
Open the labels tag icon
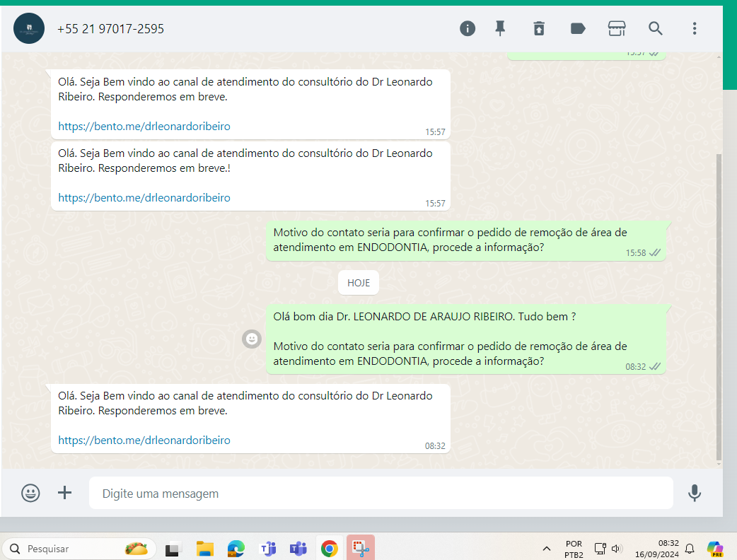[578, 29]
